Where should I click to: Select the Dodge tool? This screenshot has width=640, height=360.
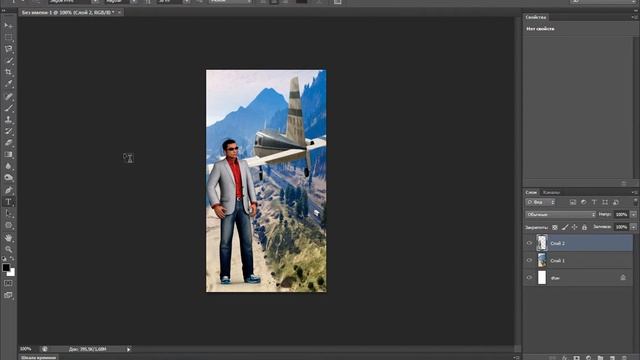click(8, 178)
